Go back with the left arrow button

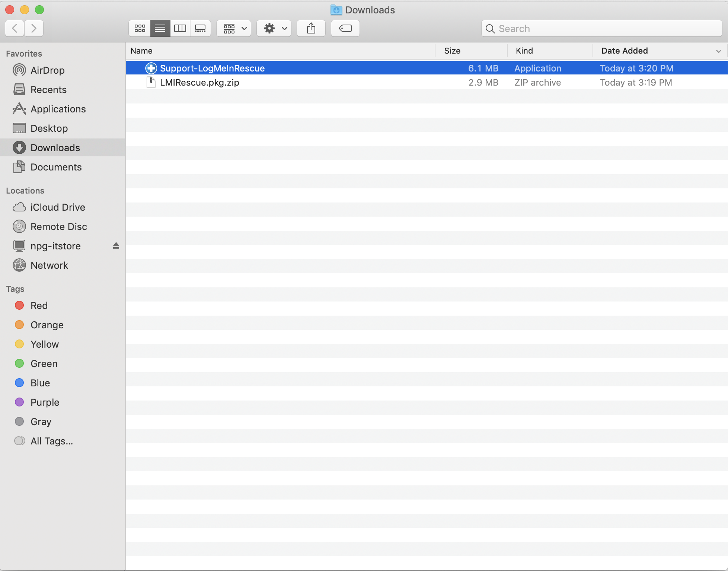pos(15,28)
